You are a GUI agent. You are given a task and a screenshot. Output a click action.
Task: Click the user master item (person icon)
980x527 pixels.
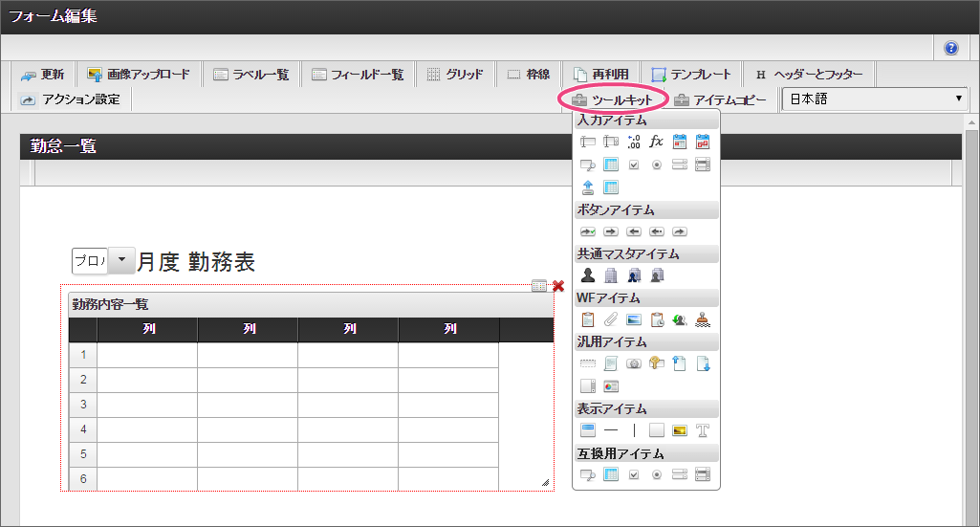pos(588,275)
